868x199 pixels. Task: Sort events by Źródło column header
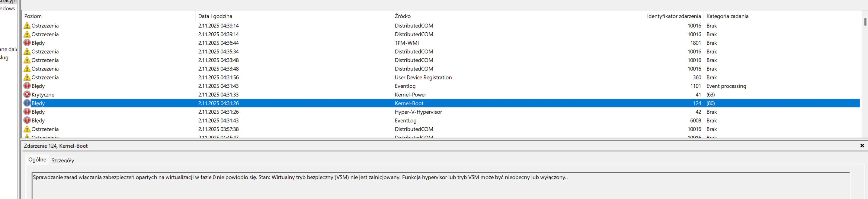tap(403, 16)
